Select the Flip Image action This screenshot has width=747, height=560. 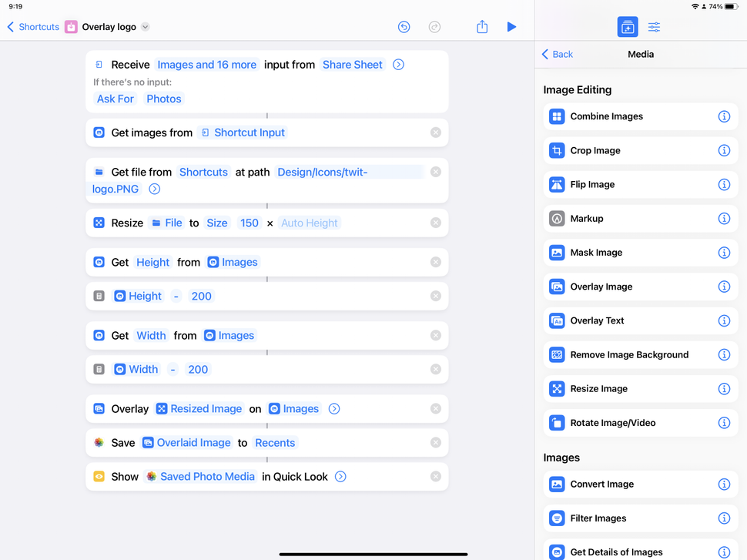pos(639,184)
